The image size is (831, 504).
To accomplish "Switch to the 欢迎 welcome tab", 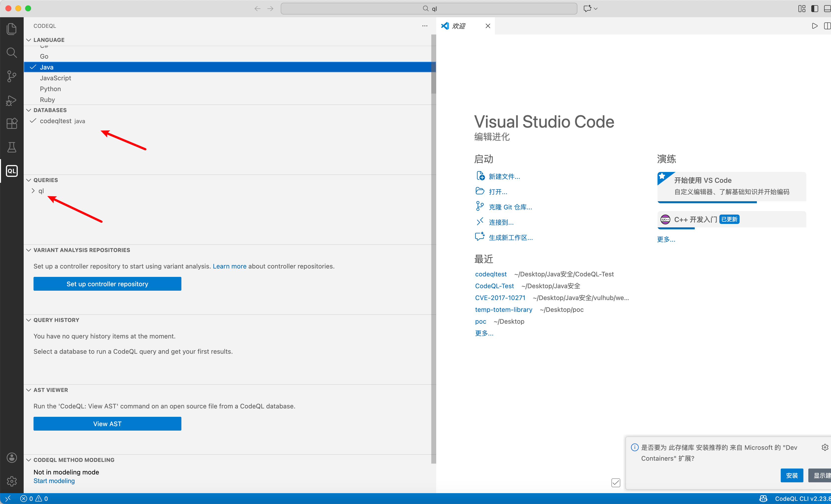I will 458,26.
